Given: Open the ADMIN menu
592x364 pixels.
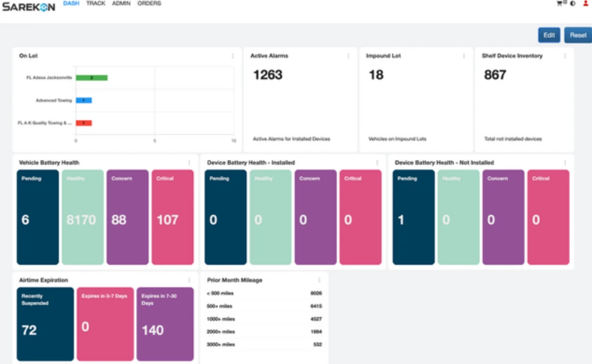Looking at the screenshot, I should pos(121,3).
